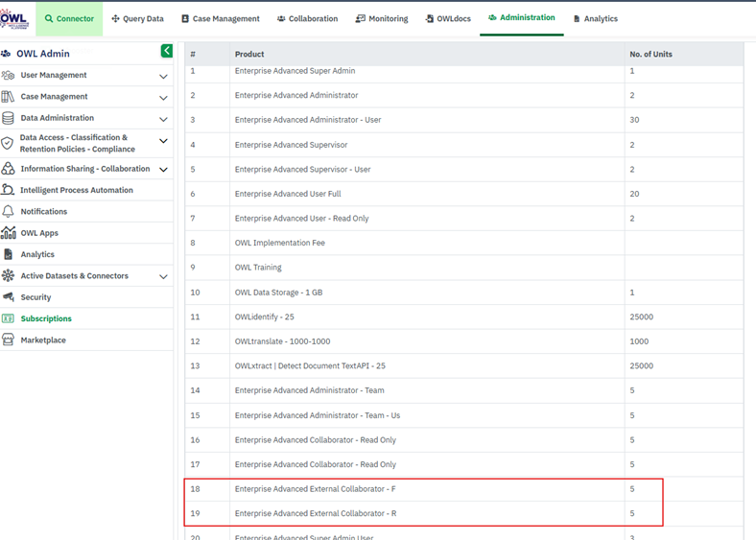Screen dimensions: 756x540
Task: Click the OWL Apps icon in sidebar
Action: tap(9, 233)
